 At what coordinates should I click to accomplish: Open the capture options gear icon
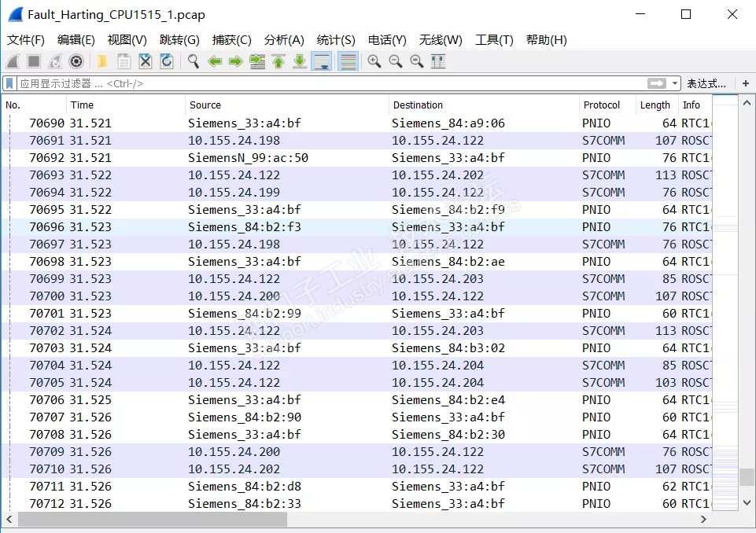click(76, 61)
